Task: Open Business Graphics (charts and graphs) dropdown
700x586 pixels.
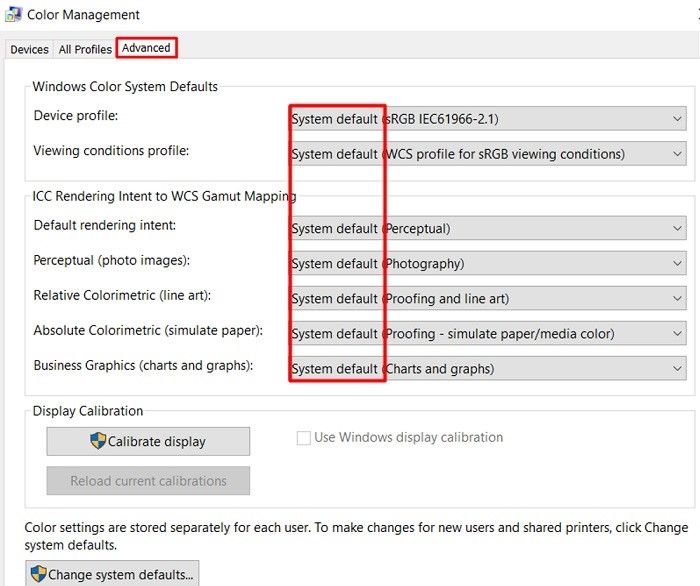Action: pos(487,369)
